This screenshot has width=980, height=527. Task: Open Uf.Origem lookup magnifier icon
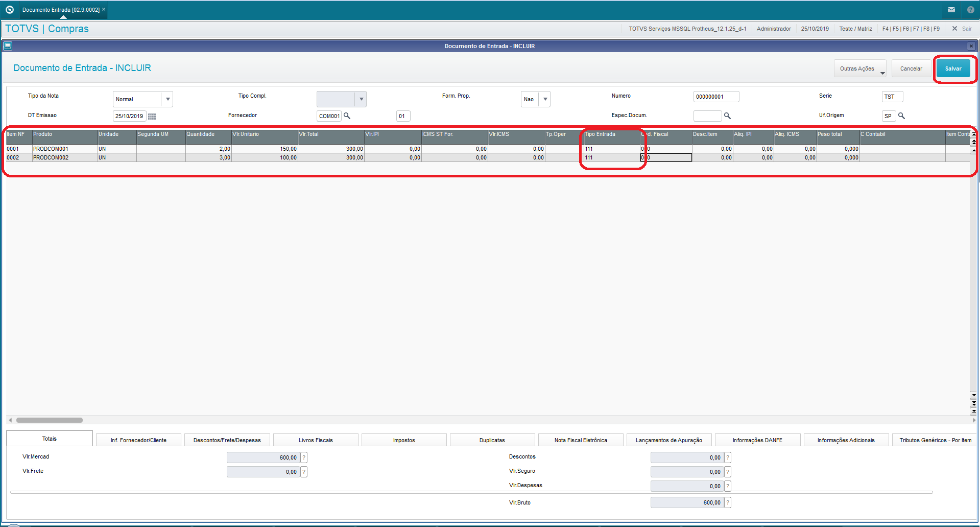point(902,116)
